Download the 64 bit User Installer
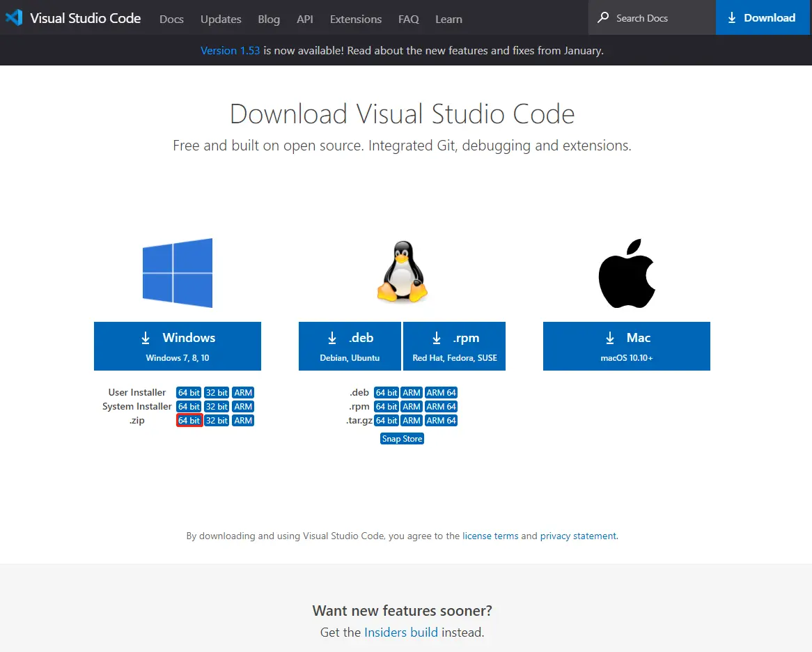812x652 pixels. coord(188,392)
